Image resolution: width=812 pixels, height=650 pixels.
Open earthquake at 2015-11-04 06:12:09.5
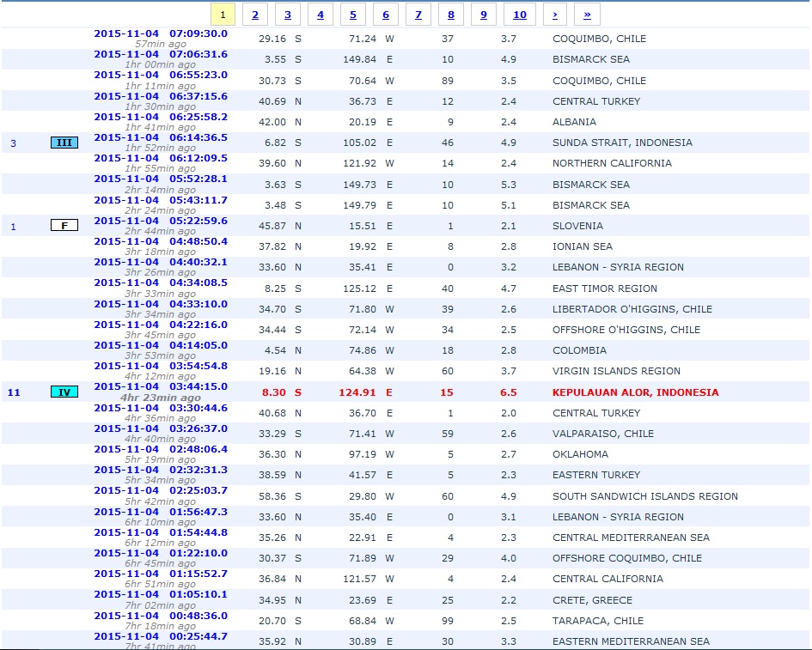(x=161, y=158)
